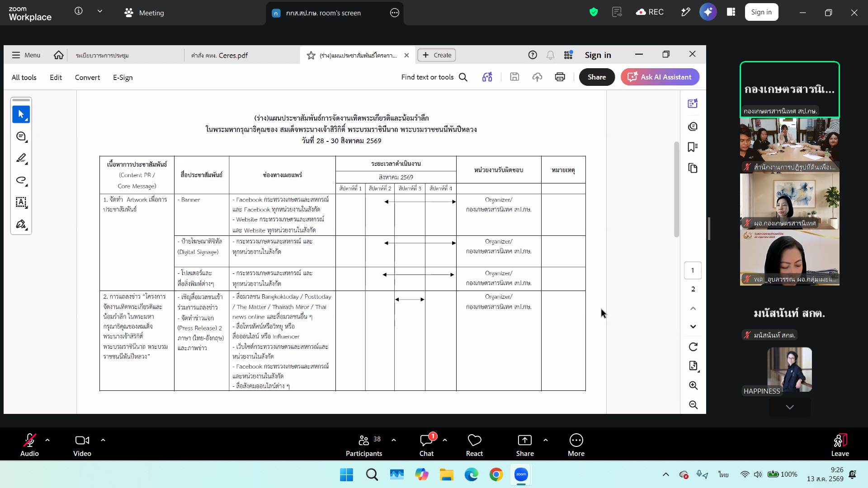The height and width of the screenshot is (488, 868).
Task: Expand audio options caret
Action: 47,440
